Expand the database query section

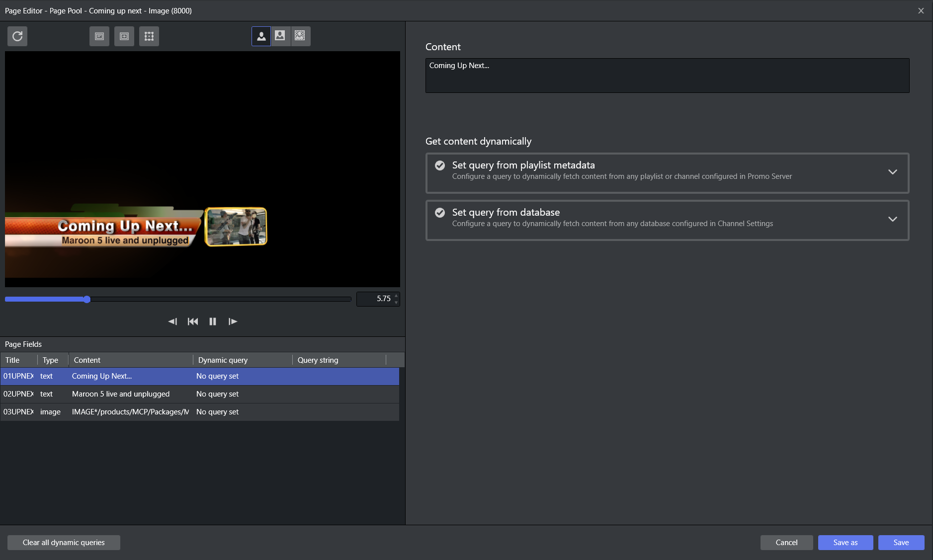892,219
